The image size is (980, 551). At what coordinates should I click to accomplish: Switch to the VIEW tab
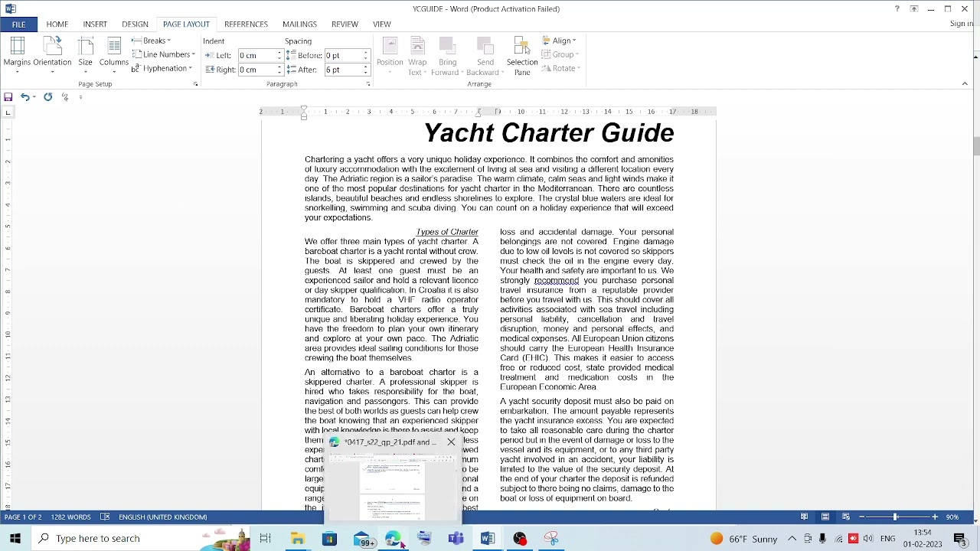[382, 24]
